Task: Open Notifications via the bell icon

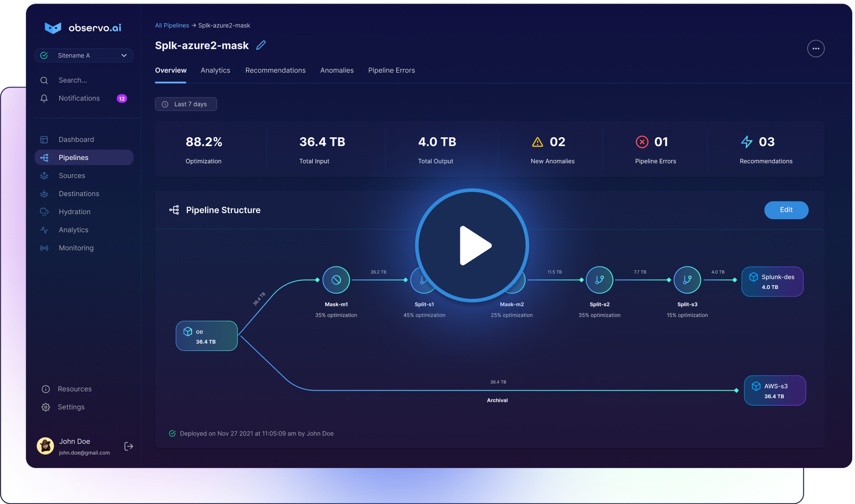Action: 44,98
